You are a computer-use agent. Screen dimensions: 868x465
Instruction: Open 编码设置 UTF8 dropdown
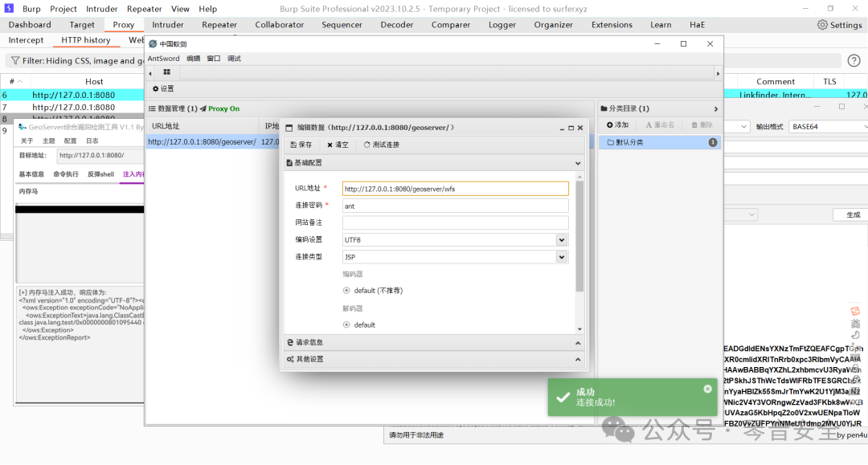pos(561,239)
